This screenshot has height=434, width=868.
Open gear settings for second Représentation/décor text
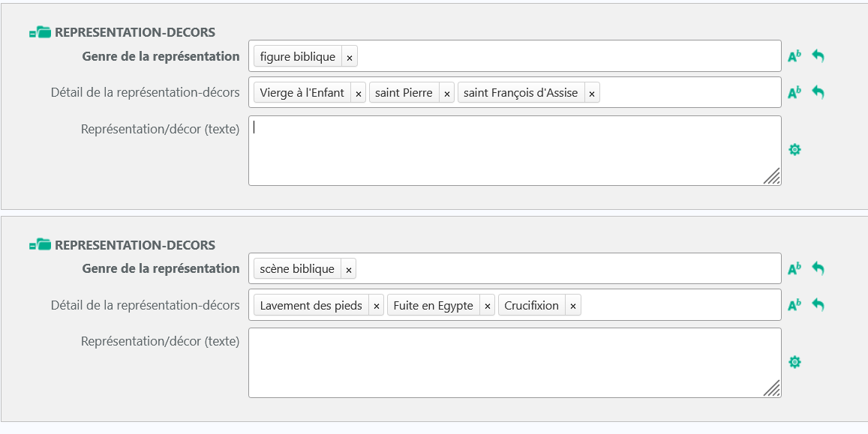(x=794, y=362)
